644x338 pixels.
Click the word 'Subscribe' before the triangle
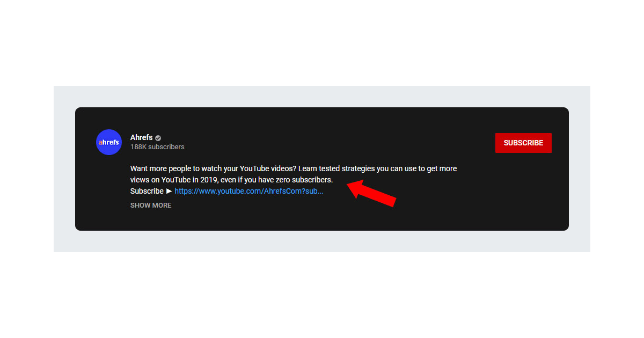tap(147, 191)
